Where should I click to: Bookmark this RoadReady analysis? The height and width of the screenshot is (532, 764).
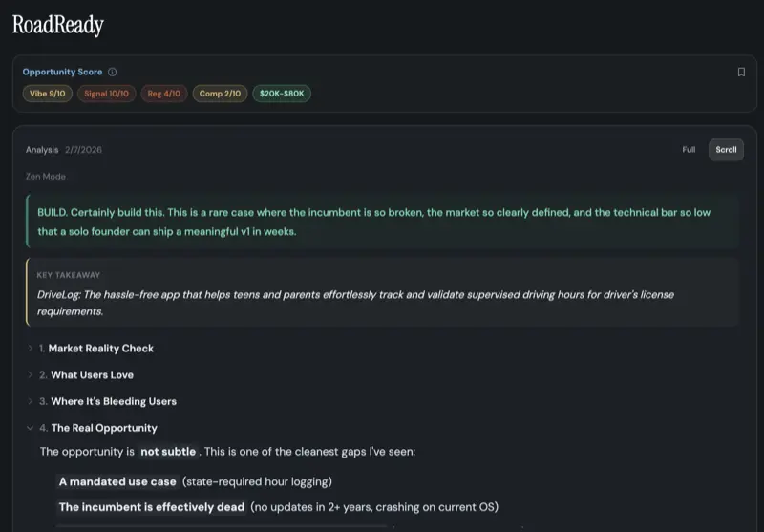point(741,72)
